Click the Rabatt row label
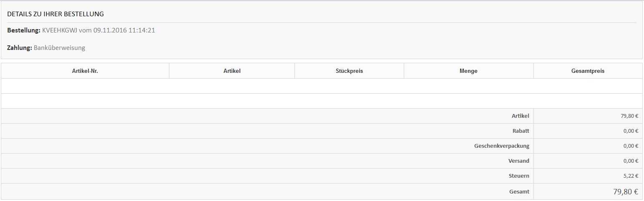 click(x=521, y=131)
